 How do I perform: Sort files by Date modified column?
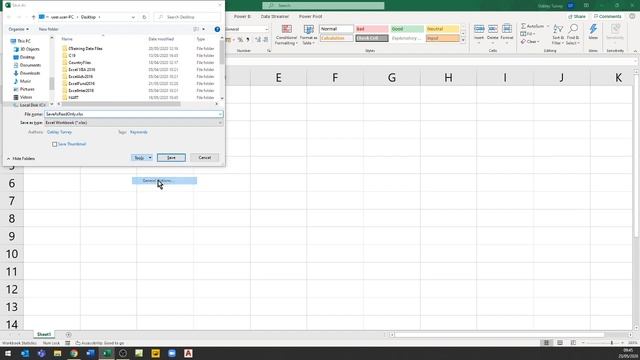(x=161, y=39)
